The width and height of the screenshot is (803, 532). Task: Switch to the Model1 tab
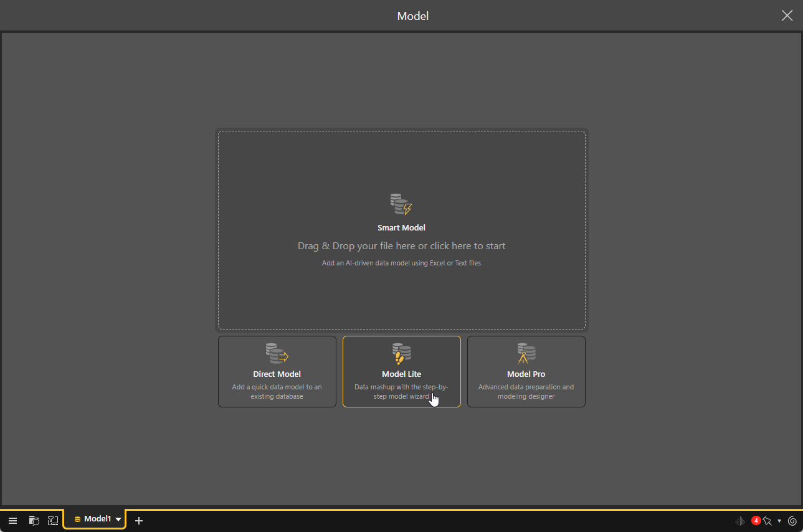coord(92,519)
